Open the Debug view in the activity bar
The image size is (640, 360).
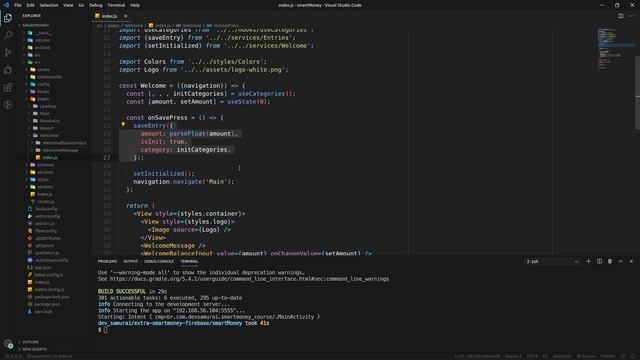pyautogui.click(x=8, y=70)
